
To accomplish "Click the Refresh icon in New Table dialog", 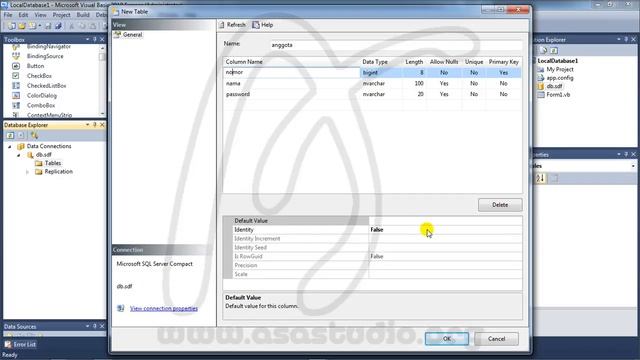I will tap(222, 25).
